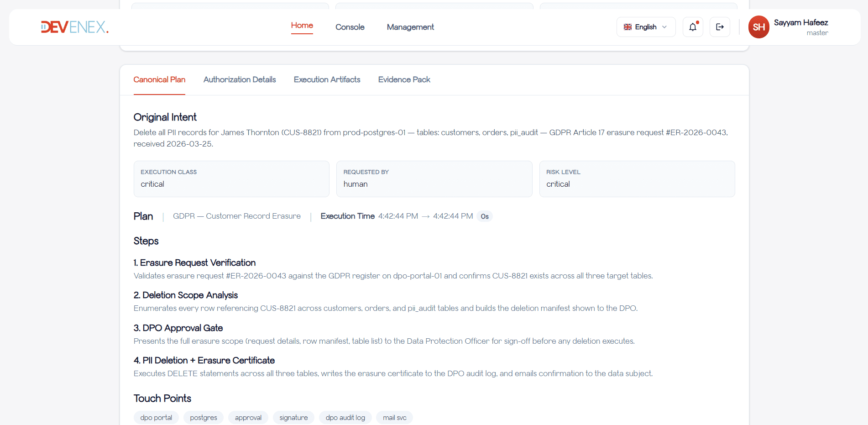Select the dpo audit log tag
This screenshot has height=425, width=868.
pyautogui.click(x=345, y=418)
